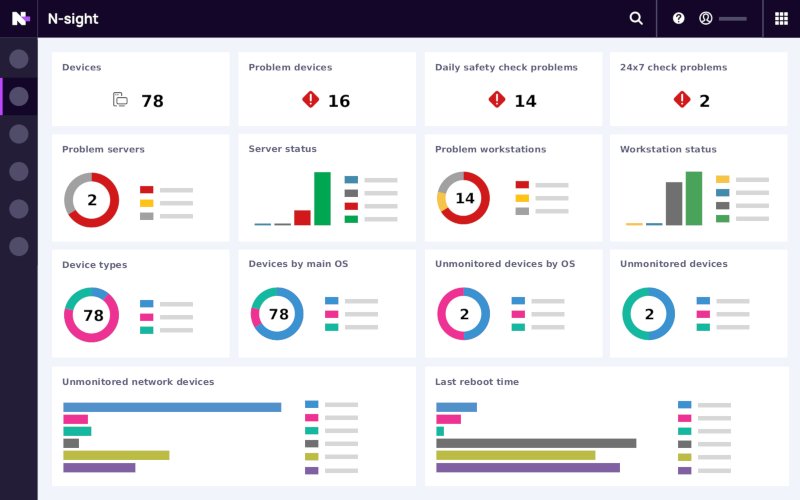
Task: Open the apps grid launcher
Action: click(x=781, y=18)
